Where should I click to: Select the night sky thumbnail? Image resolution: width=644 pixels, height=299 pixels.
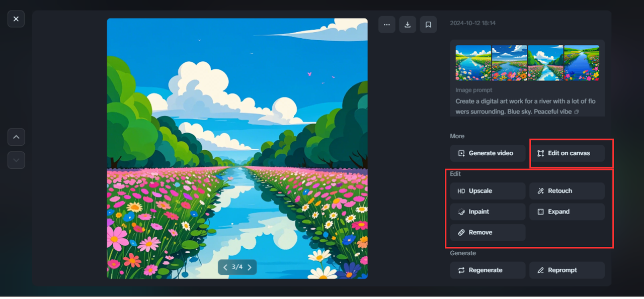click(509, 62)
